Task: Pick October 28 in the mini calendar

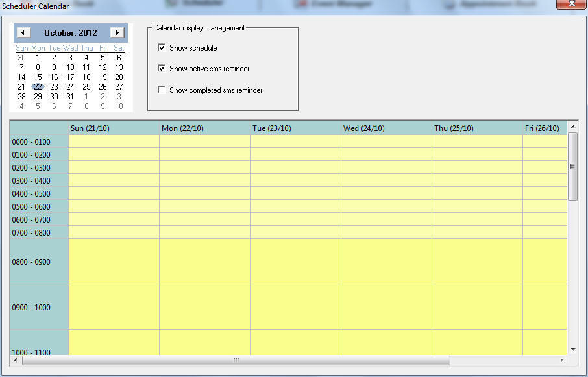Action: pos(22,96)
